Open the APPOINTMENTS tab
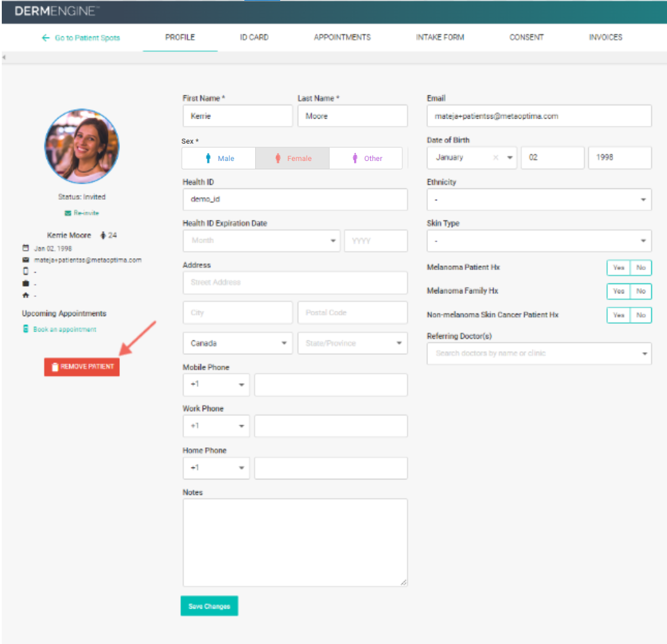 (x=342, y=38)
